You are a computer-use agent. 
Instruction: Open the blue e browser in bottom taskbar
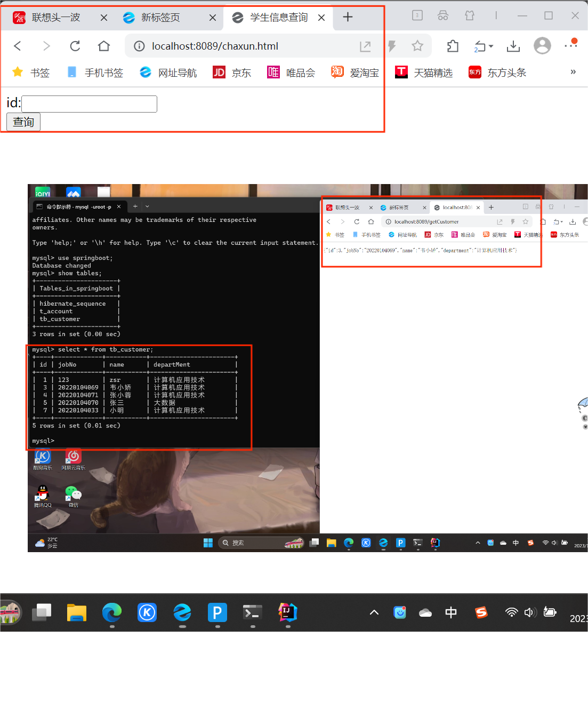tap(182, 612)
